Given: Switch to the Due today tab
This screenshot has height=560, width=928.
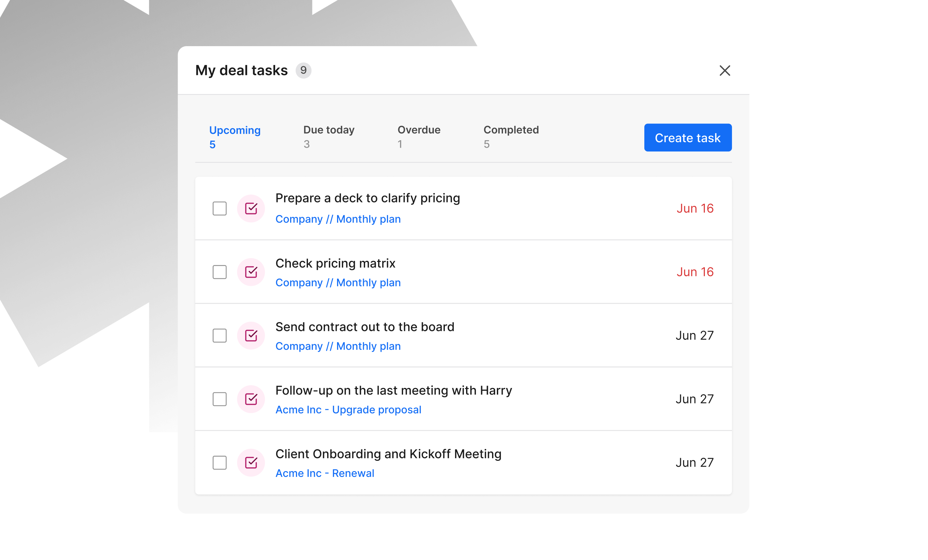Looking at the screenshot, I should click(x=328, y=130).
